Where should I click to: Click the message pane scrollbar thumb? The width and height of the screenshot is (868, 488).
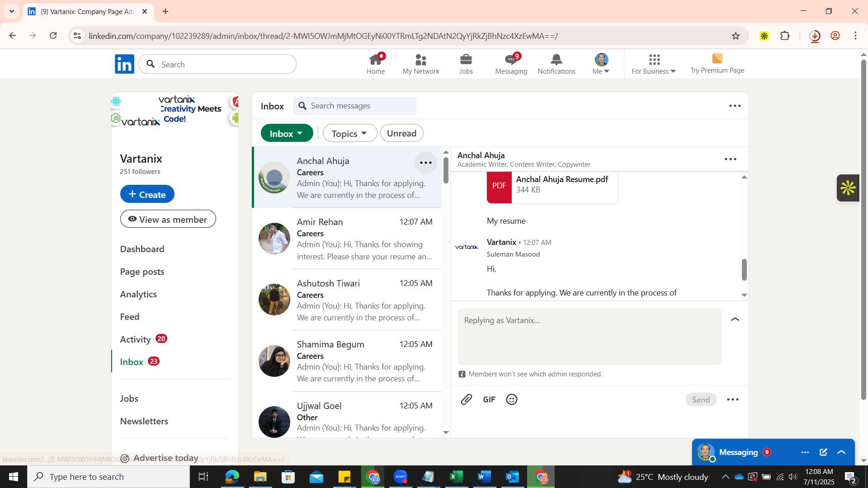(x=744, y=270)
